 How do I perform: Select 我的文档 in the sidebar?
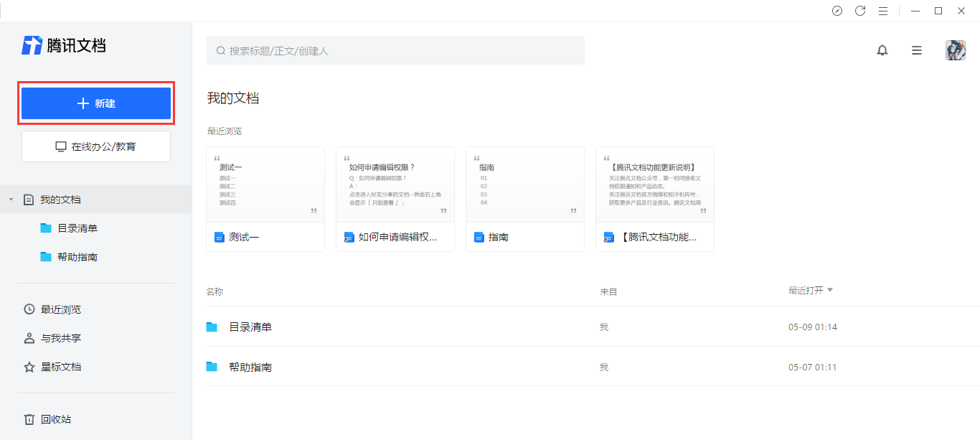[96, 200]
